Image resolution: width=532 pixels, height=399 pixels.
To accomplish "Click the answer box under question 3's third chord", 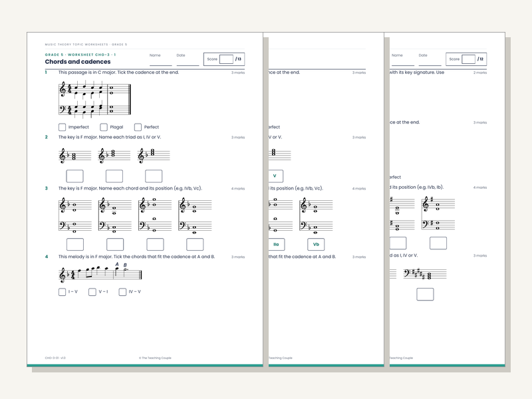I will click(155, 244).
